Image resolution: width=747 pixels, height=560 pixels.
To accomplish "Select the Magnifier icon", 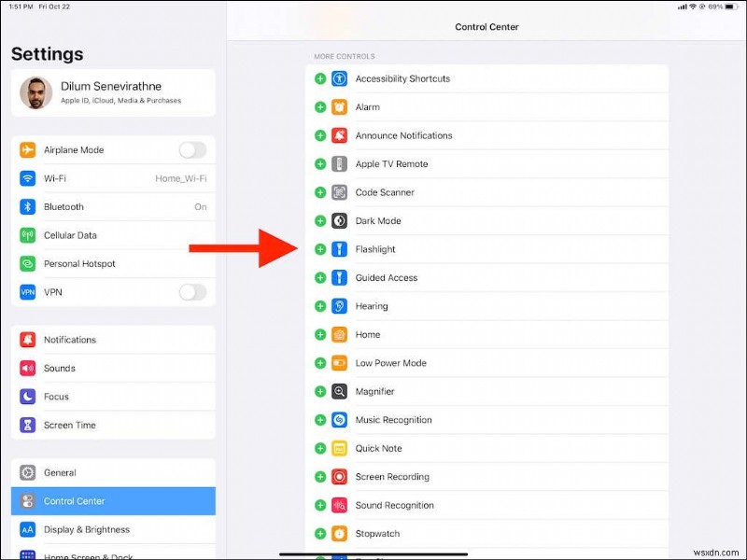I will pos(339,391).
